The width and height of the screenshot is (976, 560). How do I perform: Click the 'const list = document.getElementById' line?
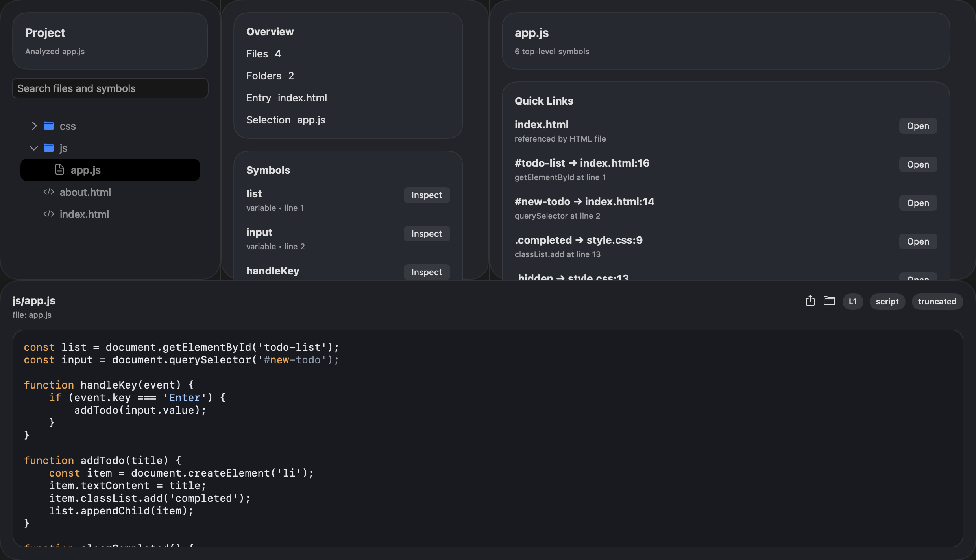point(181,347)
